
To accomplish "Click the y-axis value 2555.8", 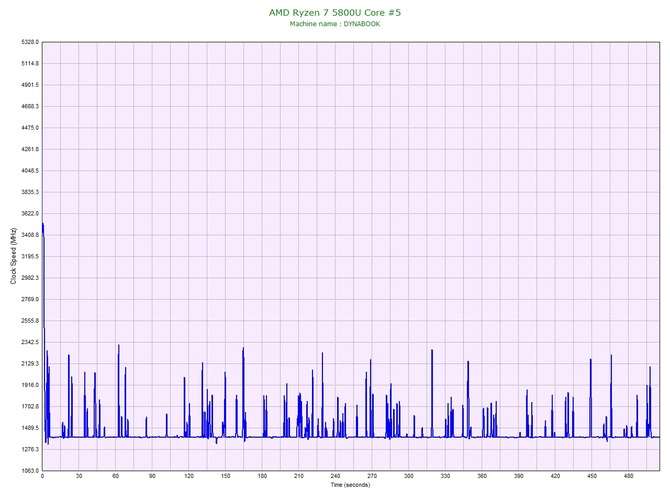I will point(30,320).
